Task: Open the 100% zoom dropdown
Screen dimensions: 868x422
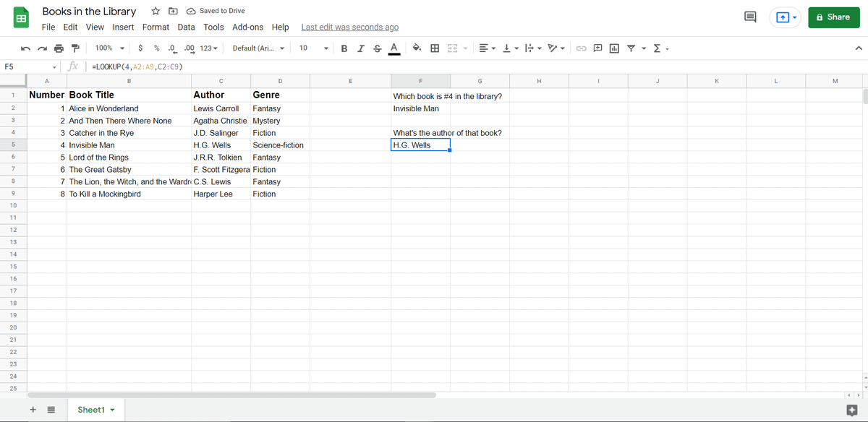Action: point(110,48)
